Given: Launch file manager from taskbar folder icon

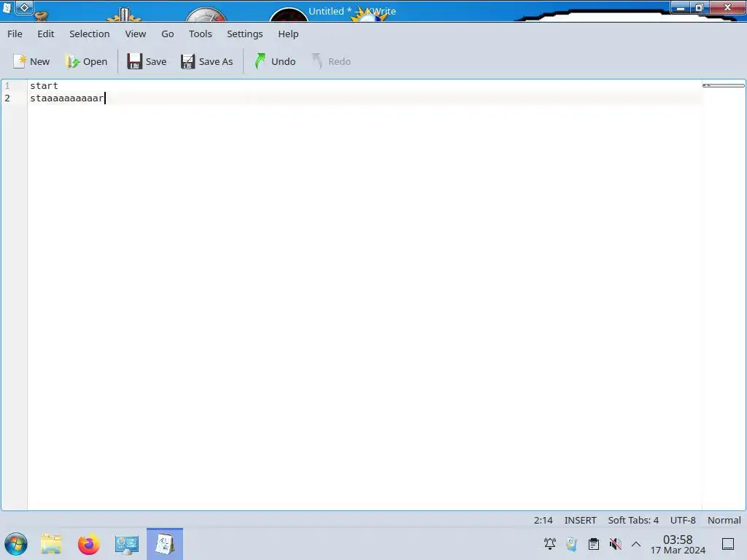Looking at the screenshot, I should click(x=51, y=544).
